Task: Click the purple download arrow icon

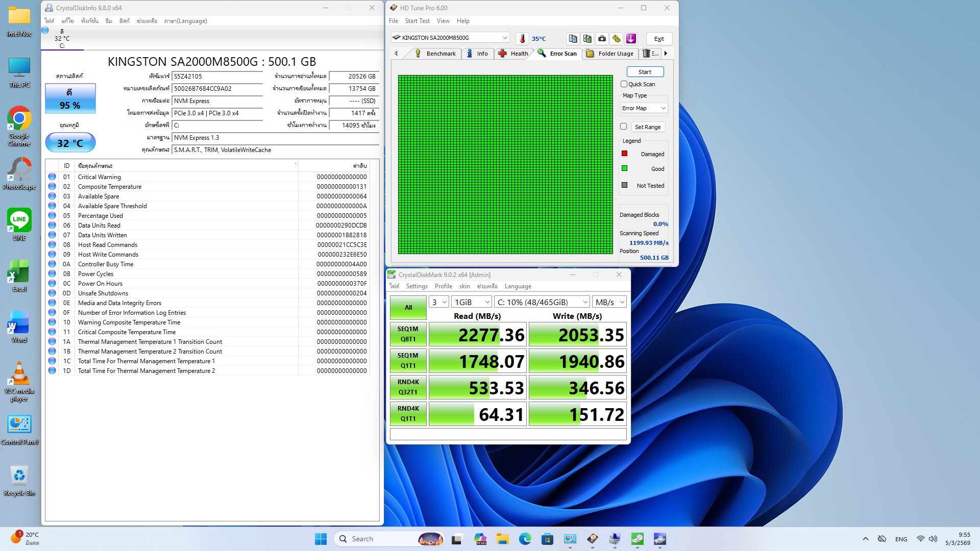Action: [x=631, y=38]
